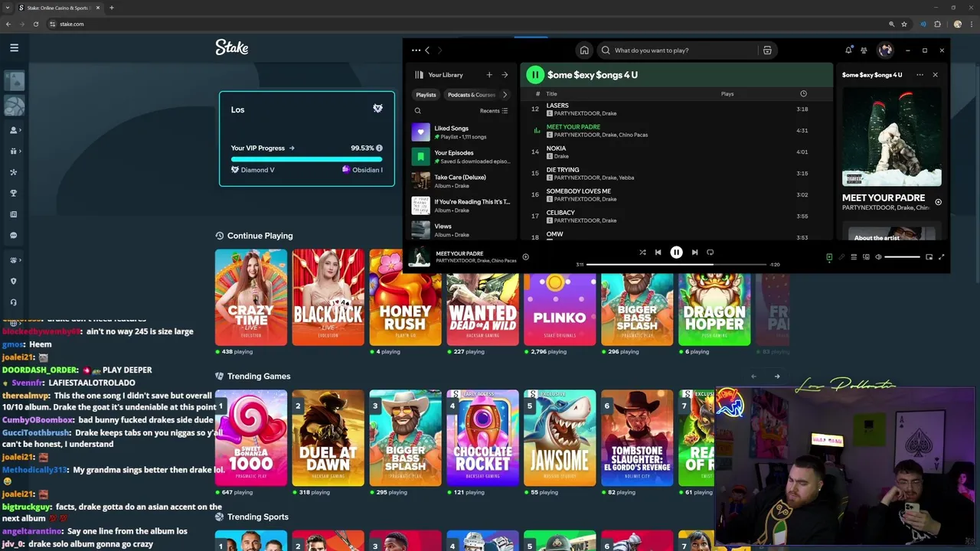Open Your Episodes in library
This screenshot has height=551, width=980.
(462, 157)
